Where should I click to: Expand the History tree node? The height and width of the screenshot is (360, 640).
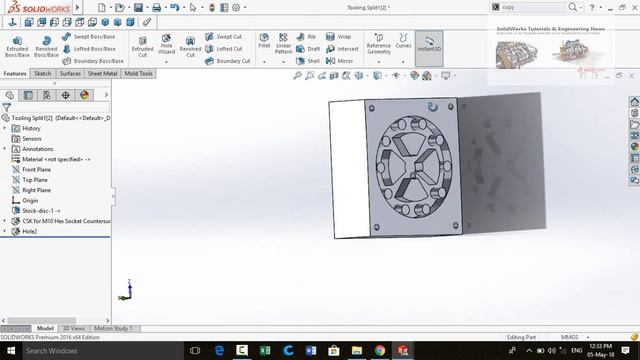click(4, 128)
